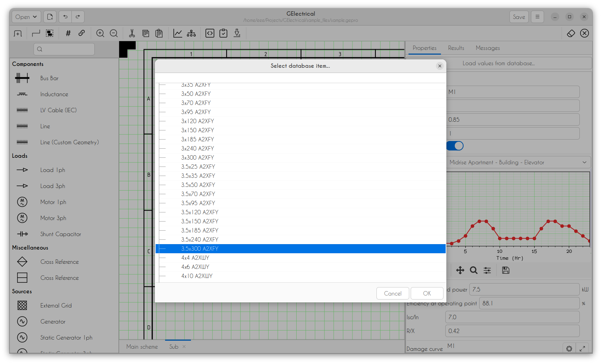Select the 3x300 A2XFY row
602x364 pixels.
pos(300,158)
